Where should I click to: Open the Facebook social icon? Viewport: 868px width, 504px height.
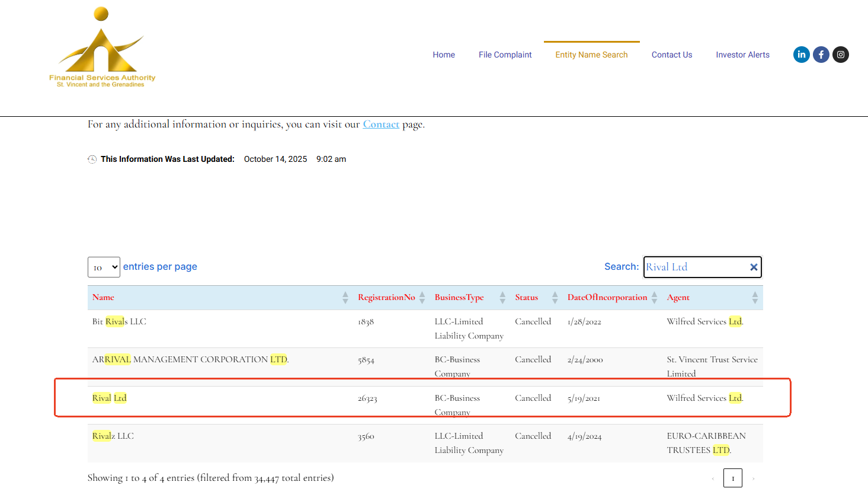click(821, 55)
